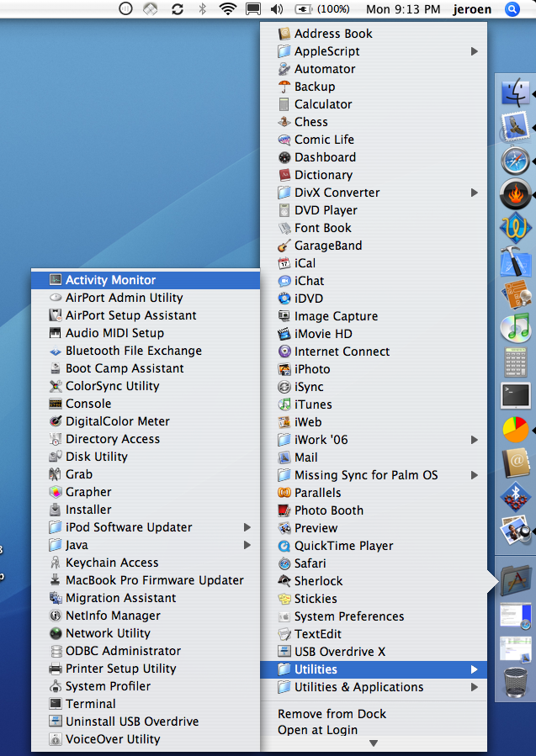Click the display menu bar icon
The width and height of the screenshot is (536, 756).
[x=252, y=8]
